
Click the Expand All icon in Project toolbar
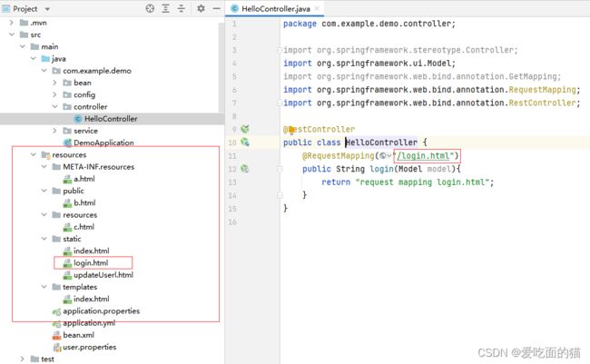[x=165, y=8]
